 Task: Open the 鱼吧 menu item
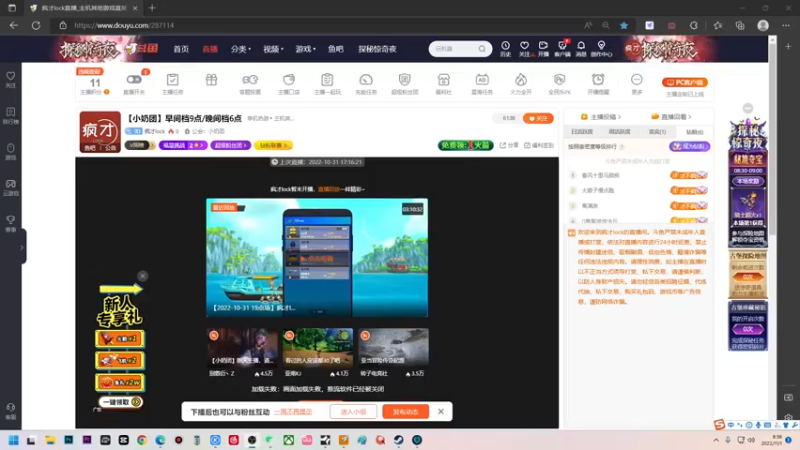pos(336,49)
